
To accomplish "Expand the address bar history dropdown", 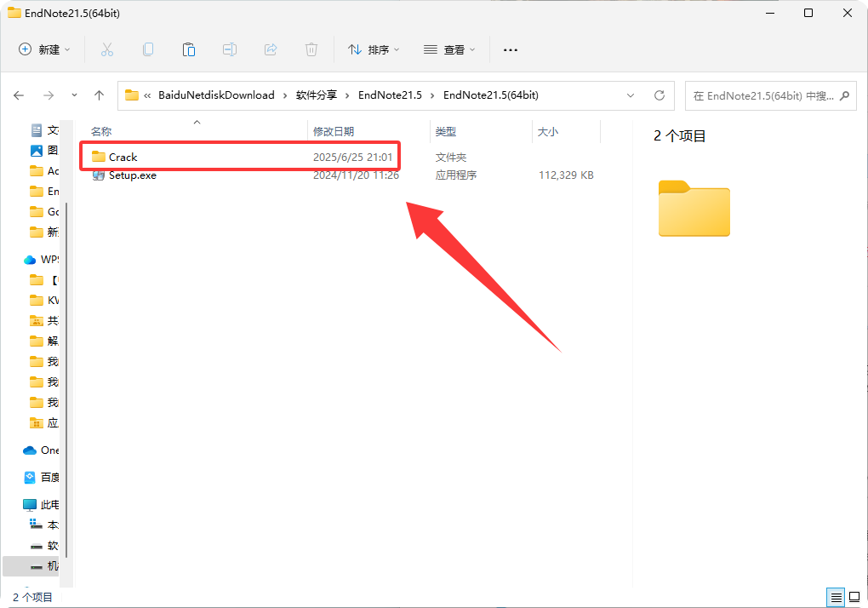I will pos(631,95).
